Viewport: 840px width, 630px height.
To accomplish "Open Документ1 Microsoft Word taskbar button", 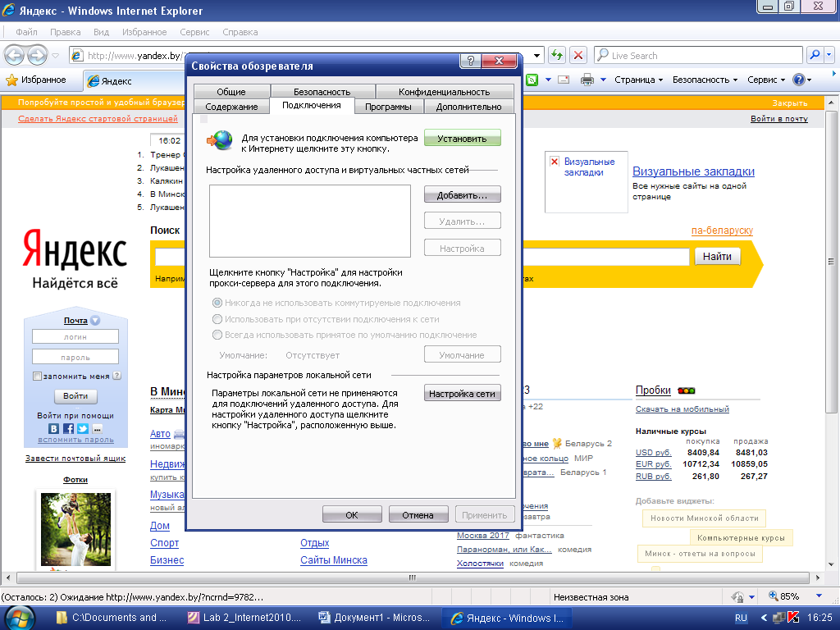I will (374, 618).
